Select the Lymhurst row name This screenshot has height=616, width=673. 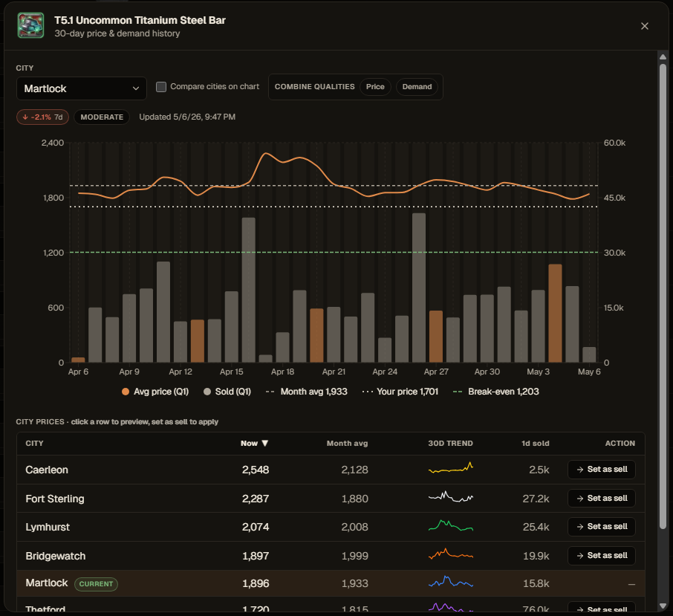tap(48, 527)
